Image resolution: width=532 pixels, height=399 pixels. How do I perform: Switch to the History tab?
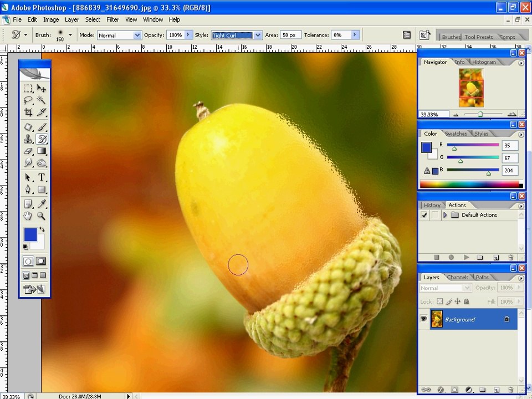[x=432, y=205]
